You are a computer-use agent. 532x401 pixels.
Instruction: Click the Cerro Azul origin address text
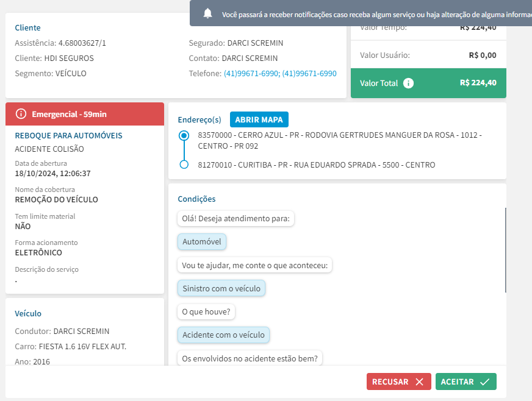coord(339,140)
